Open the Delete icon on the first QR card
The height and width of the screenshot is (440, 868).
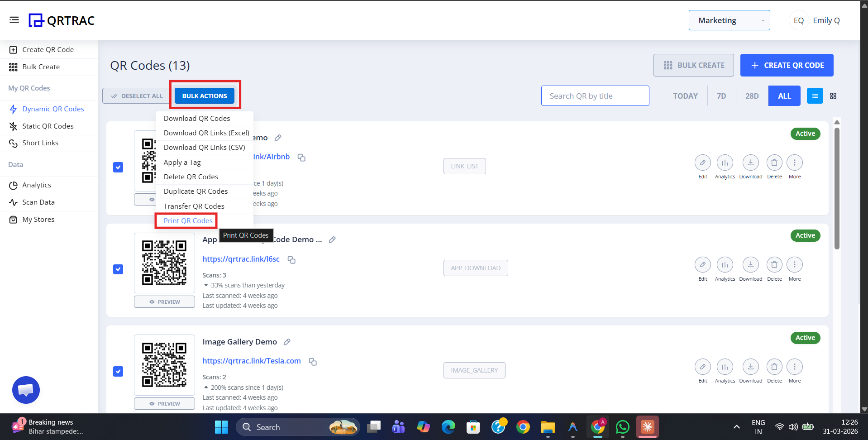(774, 163)
